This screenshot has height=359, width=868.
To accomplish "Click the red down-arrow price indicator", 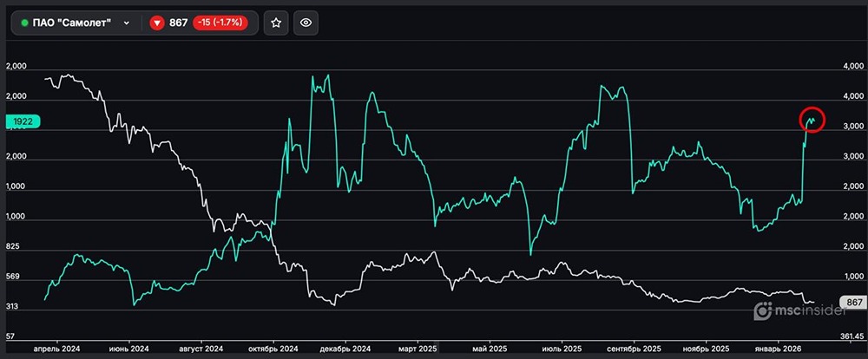I will pyautogui.click(x=158, y=23).
